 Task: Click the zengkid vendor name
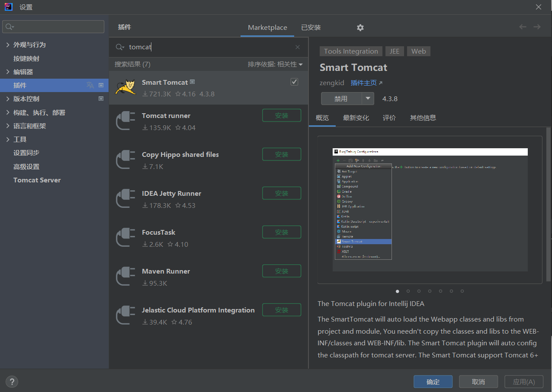tap(332, 83)
